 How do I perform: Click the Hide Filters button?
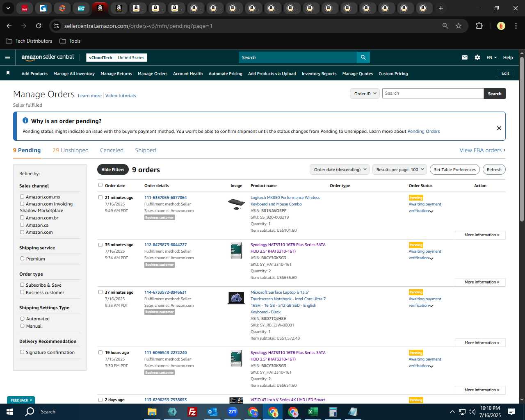tap(113, 169)
